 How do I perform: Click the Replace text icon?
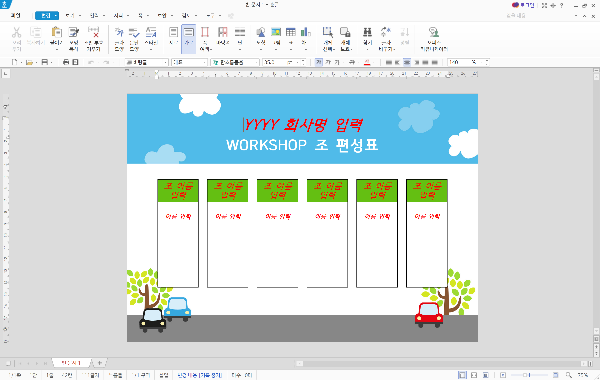click(x=386, y=33)
